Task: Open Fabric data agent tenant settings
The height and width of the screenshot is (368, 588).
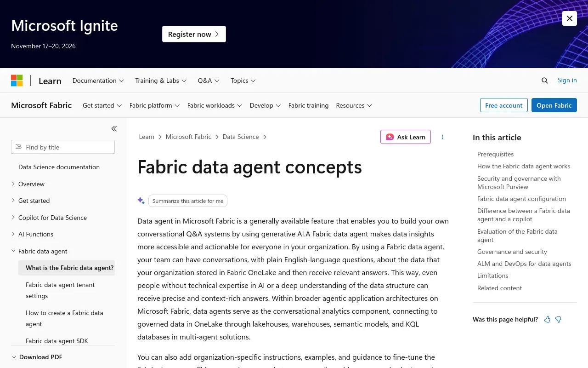Action: pyautogui.click(x=67, y=290)
